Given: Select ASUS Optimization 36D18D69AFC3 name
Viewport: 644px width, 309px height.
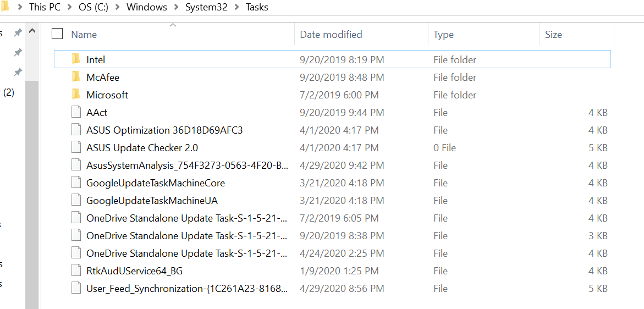Looking at the screenshot, I should tap(164, 130).
